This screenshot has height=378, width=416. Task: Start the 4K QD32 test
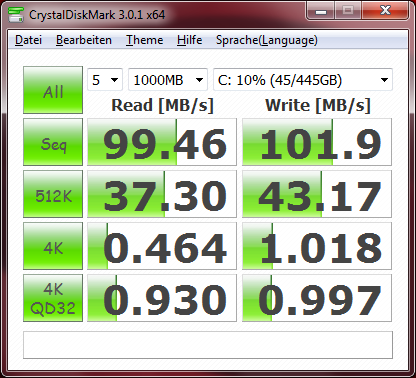coord(53,298)
